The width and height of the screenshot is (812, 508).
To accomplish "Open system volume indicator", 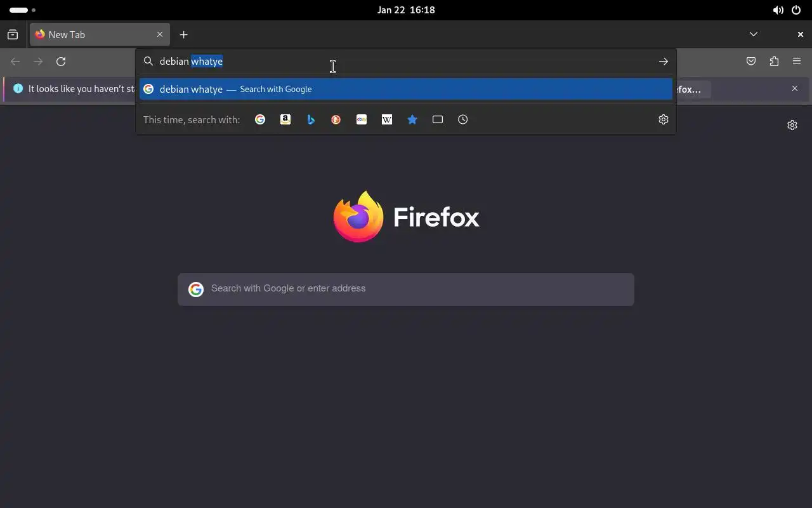I will (x=778, y=10).
